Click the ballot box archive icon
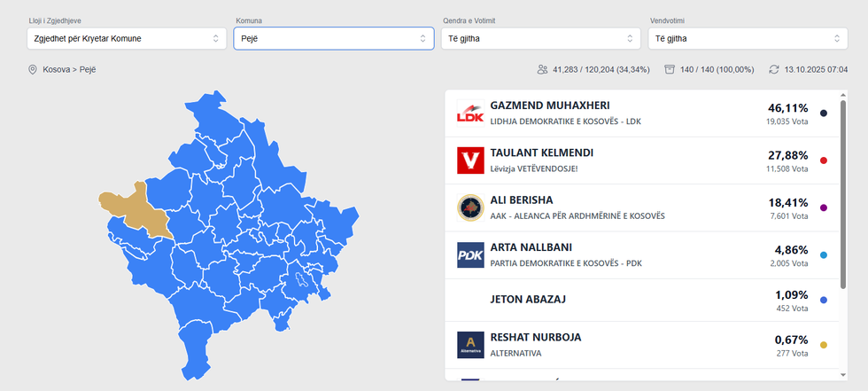 pos(670,69)
